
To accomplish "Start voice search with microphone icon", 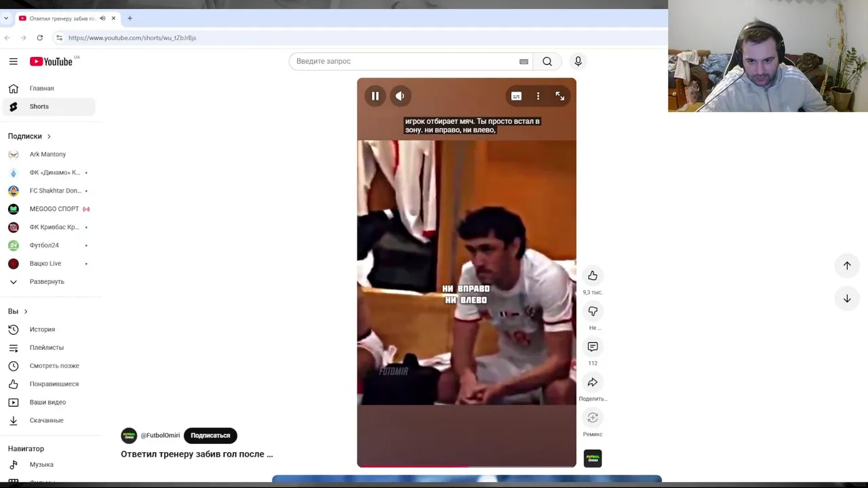I will pyautogui.click(x=578, y=61).
